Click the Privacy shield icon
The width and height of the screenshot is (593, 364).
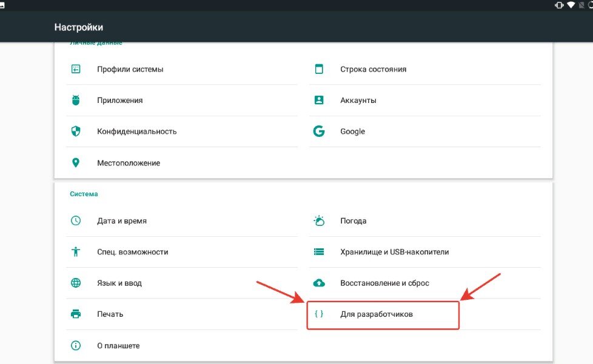(76, 131)
